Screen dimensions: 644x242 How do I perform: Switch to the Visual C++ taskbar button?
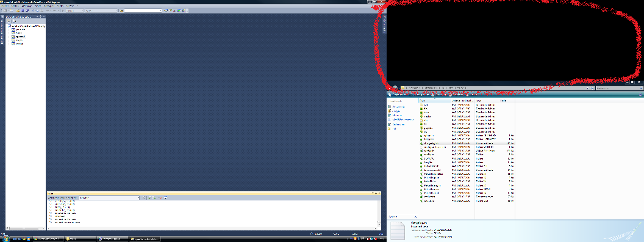click(x=145, y=239)
